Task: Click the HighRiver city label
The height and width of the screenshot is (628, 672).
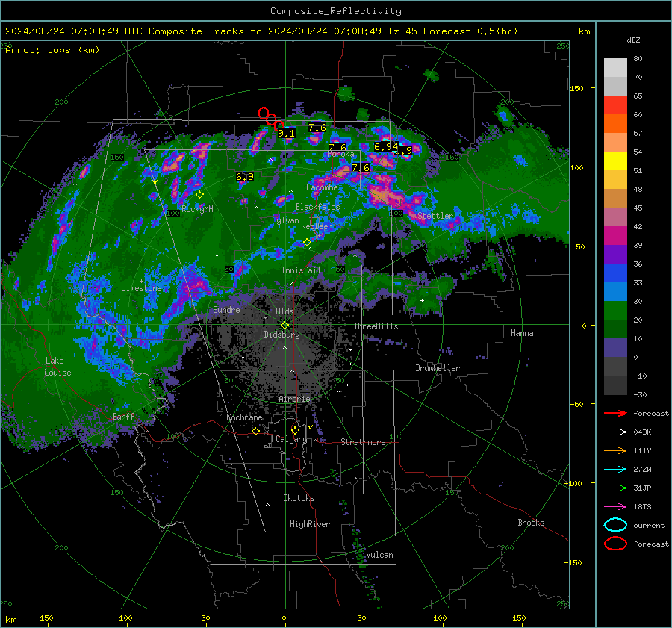Action: click(x=310, y=524)
